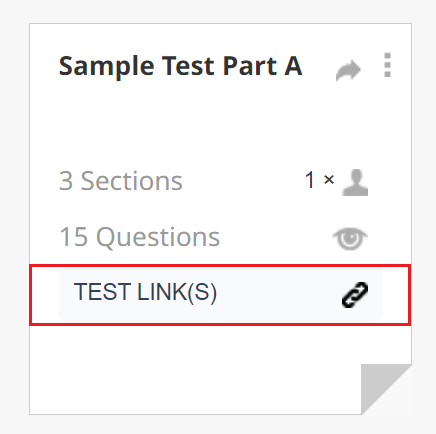Preview the test with the eye icon

pyautogui.click(x=350, y=239)
